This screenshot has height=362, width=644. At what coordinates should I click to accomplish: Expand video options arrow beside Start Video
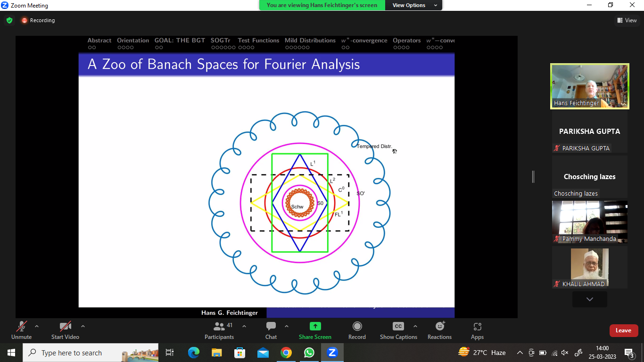83,326
